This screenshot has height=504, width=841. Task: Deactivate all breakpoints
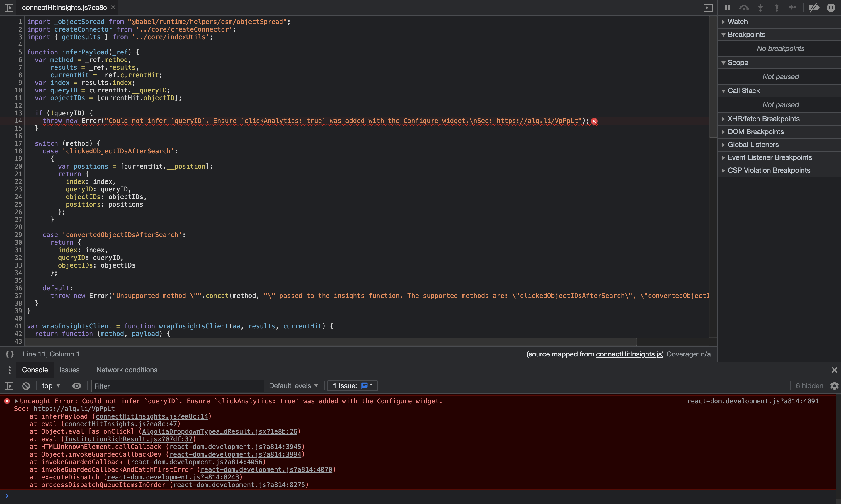[x=814, y=8]
